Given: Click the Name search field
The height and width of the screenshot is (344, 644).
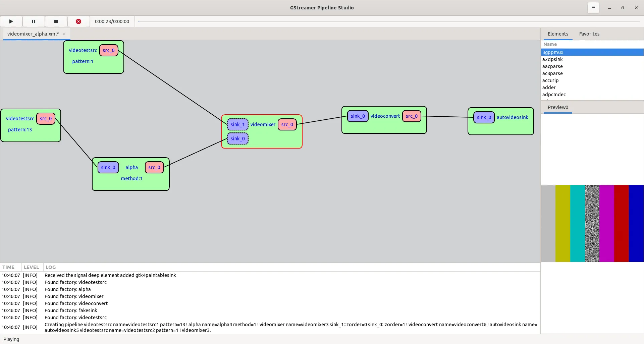Looking at the screenshot, I should pos(592,44).
